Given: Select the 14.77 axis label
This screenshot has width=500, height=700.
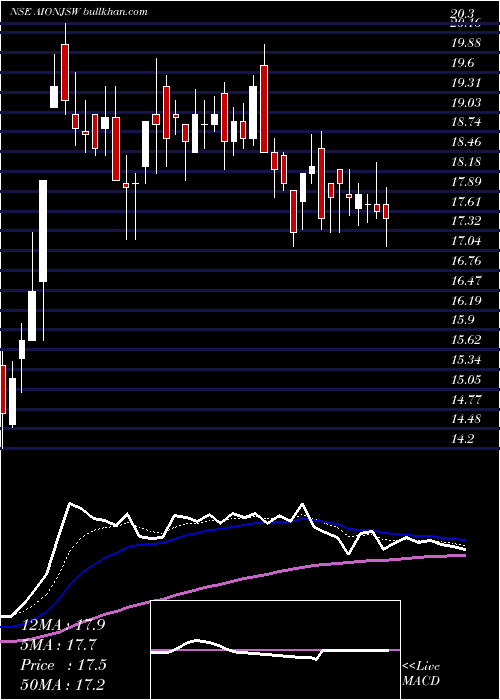Looking at the screenshot, I should pyautogui.click(x=466, y=400).
